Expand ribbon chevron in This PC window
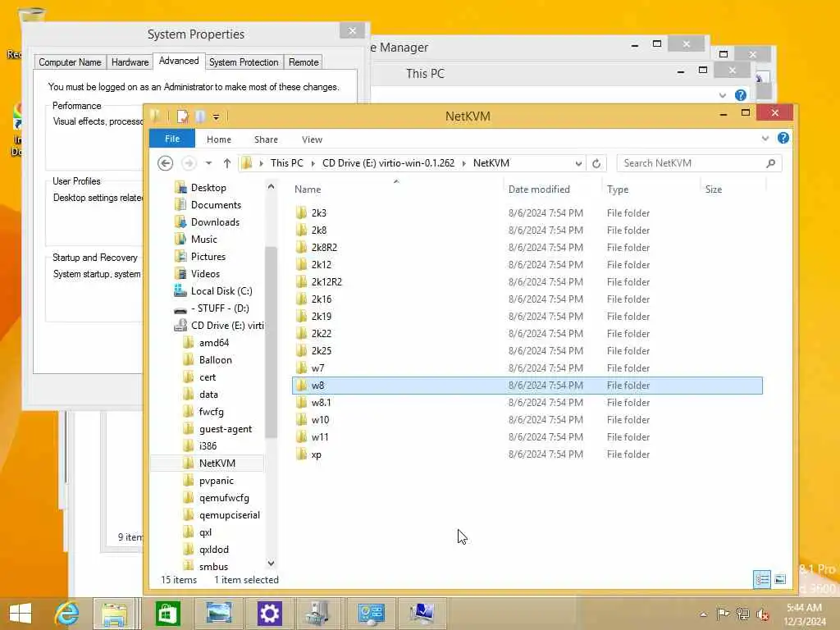Image resolution: width=840 pixels, height=630 pixels. (723, 95)
